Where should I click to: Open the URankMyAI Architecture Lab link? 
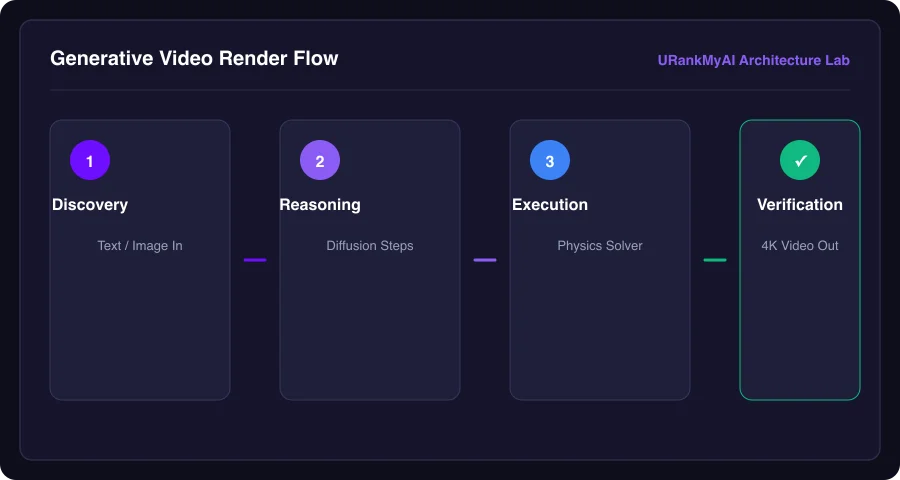click(754, 60)
